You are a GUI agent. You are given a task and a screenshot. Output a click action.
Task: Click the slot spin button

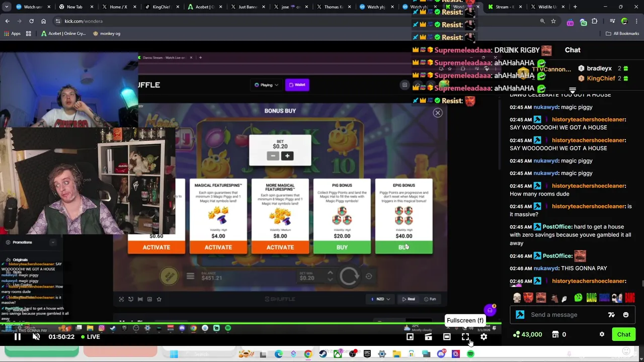349,276
